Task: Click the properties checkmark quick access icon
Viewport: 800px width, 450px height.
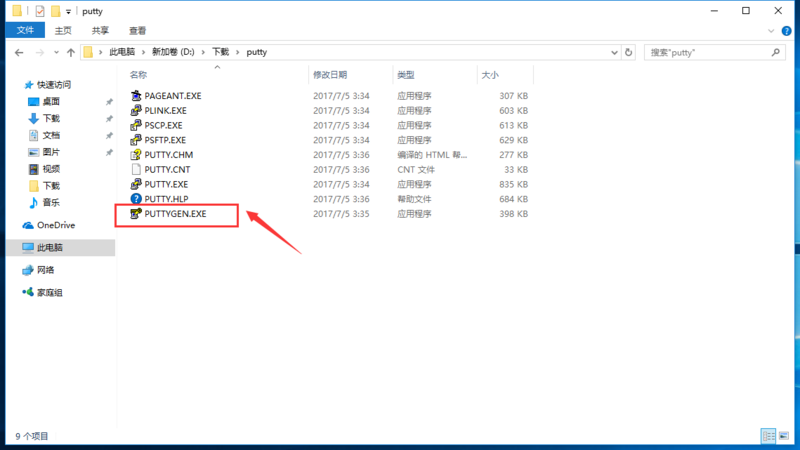Action: coord(40,11)
